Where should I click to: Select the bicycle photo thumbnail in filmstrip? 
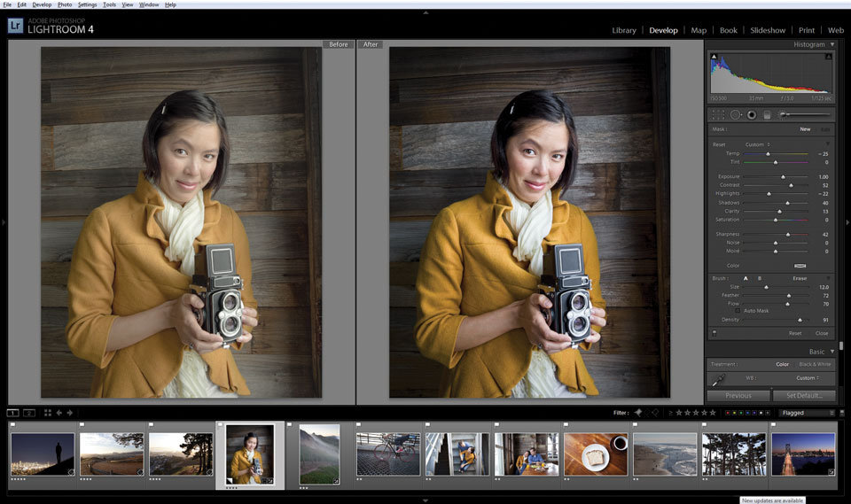pos(387,454)
